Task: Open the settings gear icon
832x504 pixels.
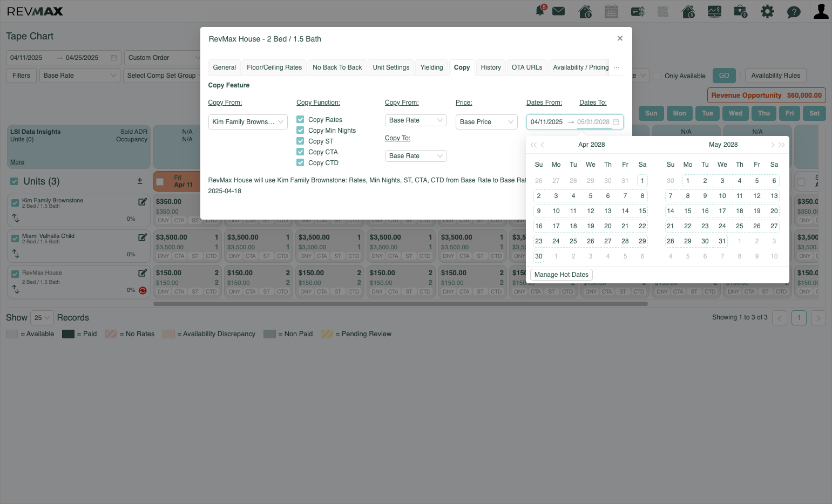Action: [767, 11]
